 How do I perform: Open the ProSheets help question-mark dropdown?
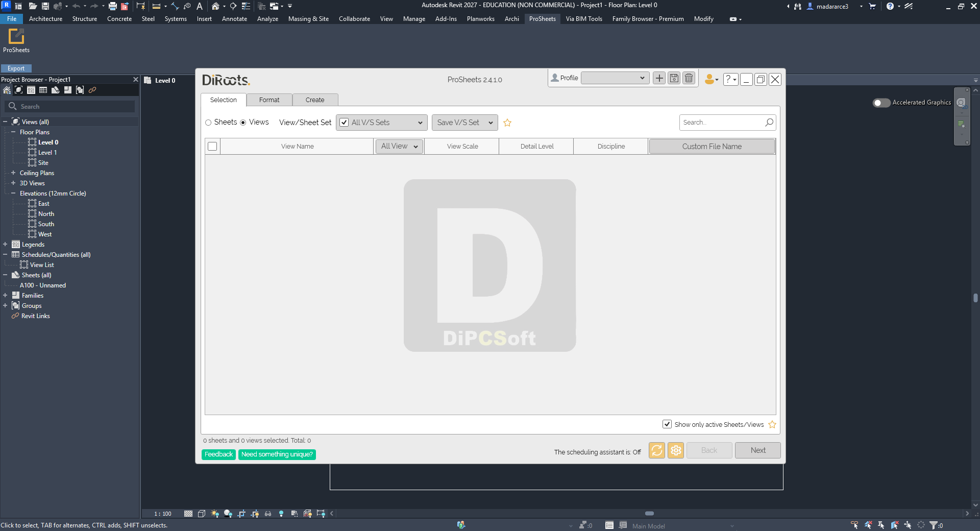tap(730, 79)
